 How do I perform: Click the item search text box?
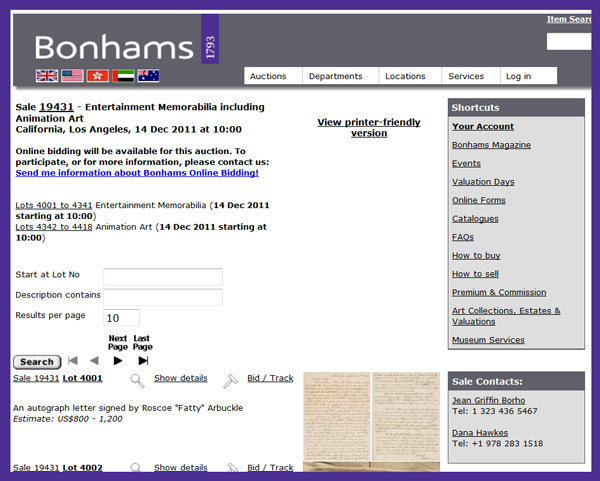[569, 41]
